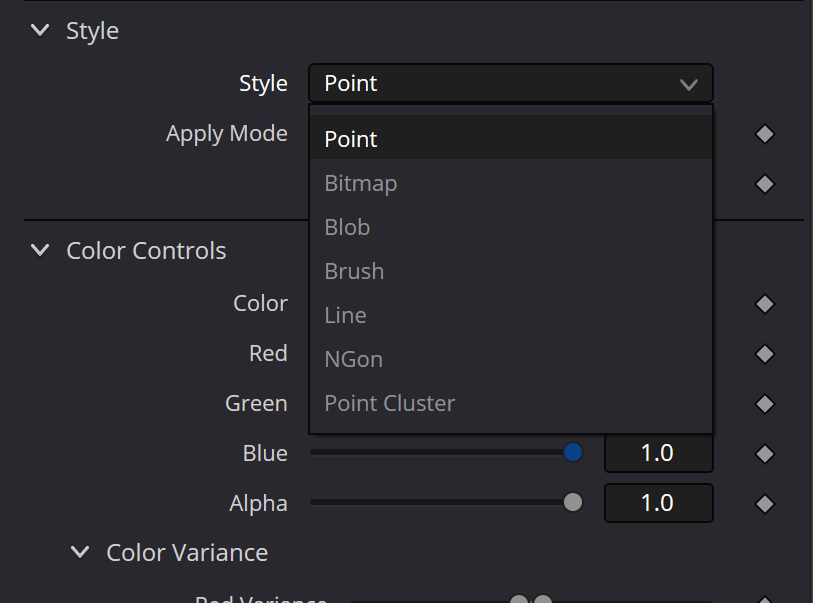This screenshot has width=813, height=603.
Task: Click the Red label
Action: (x=268, y=354)
